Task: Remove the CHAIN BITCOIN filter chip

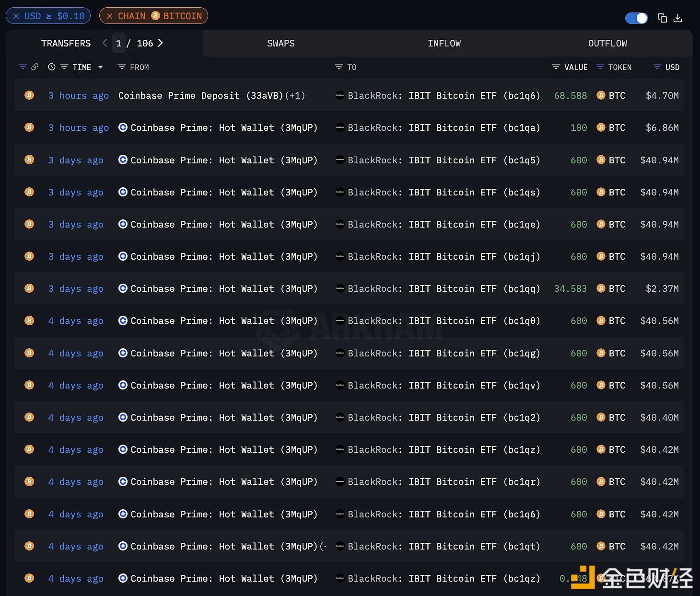Action: click(x=109, y=16)
